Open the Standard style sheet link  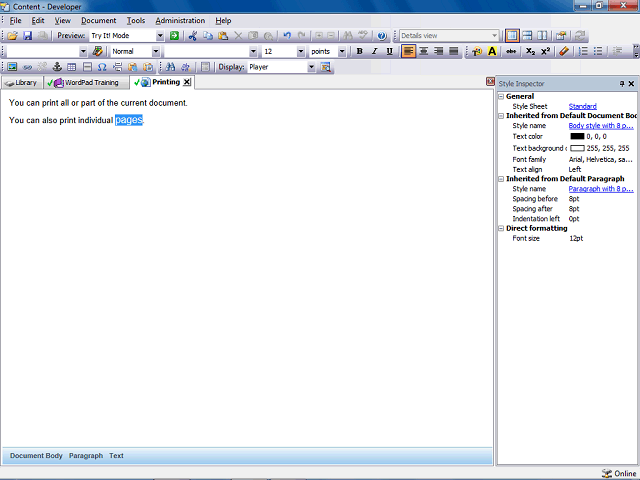(582, 107)
